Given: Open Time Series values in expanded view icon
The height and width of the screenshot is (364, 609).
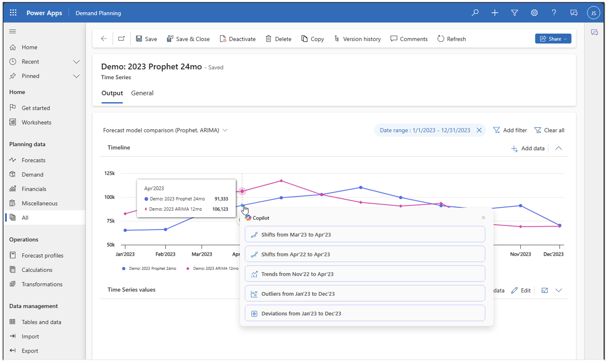Looking at the screenshot, I should coord(545,290).
